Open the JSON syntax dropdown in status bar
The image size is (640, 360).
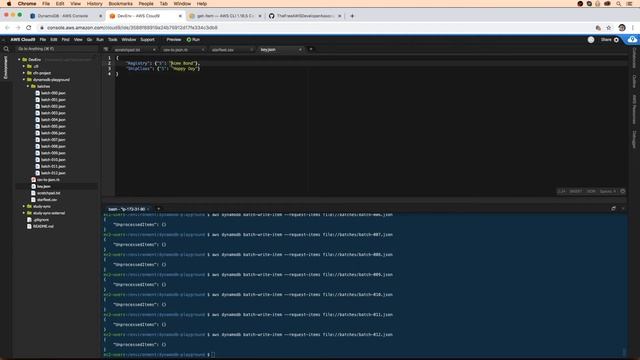point(591,191)
